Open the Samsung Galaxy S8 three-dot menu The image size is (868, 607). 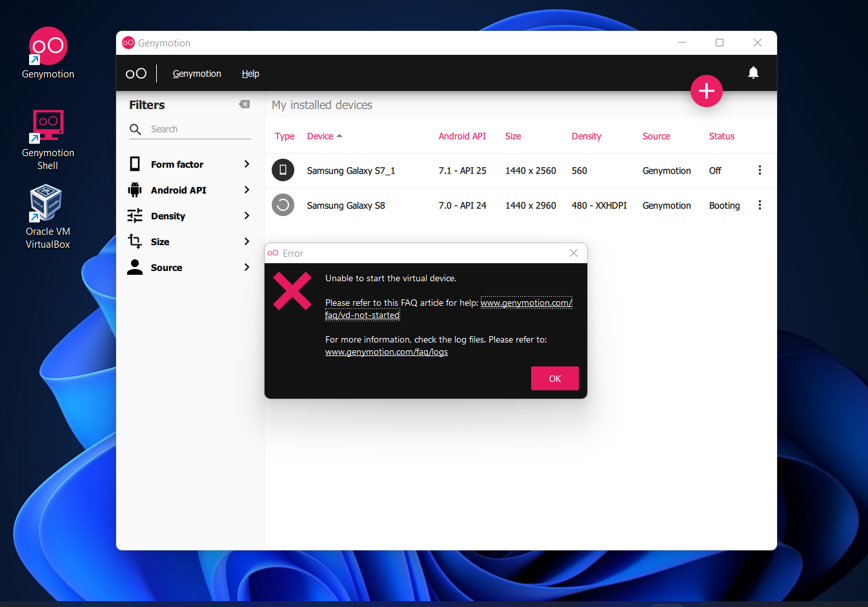click(759, 205)
